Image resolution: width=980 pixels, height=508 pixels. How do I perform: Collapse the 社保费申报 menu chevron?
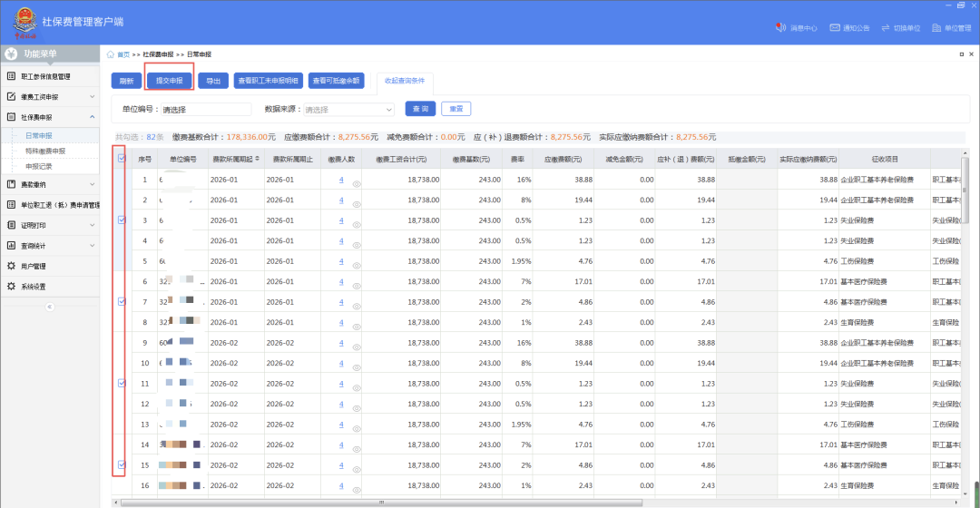(93, 117)
